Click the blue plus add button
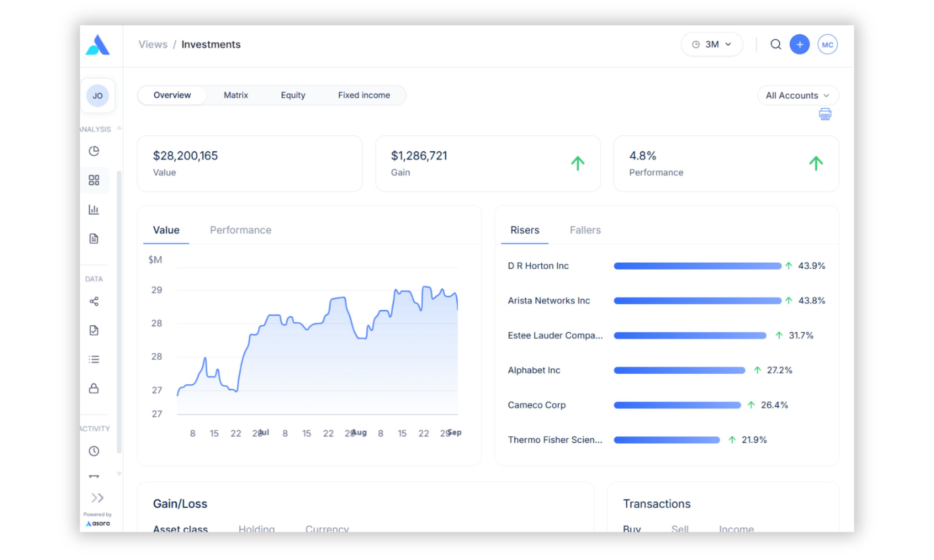This screenshot has width=934, height=560. (799, 45)
